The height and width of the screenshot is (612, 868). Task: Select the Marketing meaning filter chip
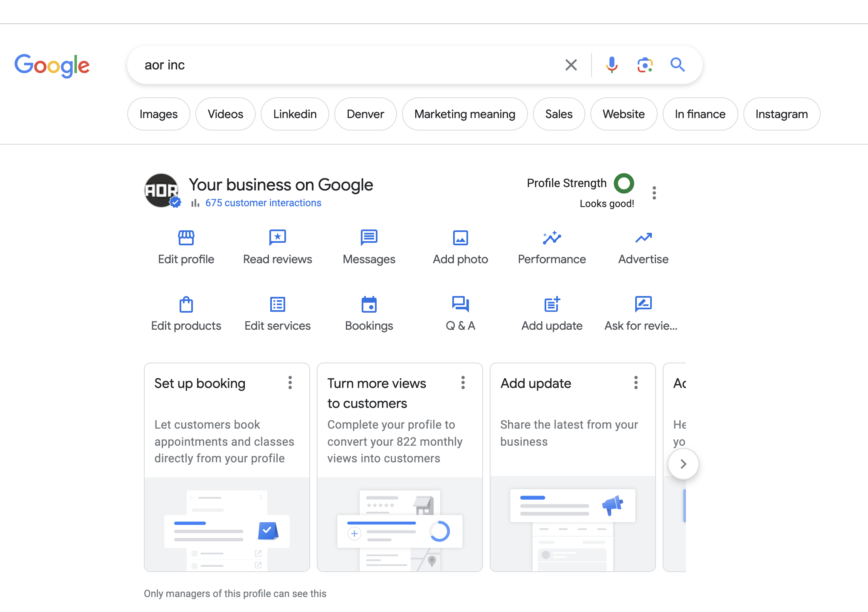[465, 114]
